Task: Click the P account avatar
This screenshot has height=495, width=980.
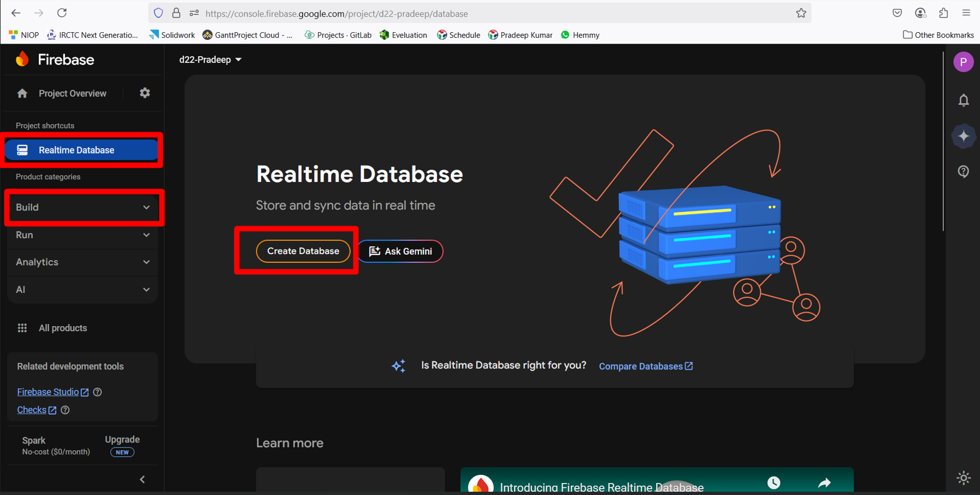Action: (x=964, y=62)
